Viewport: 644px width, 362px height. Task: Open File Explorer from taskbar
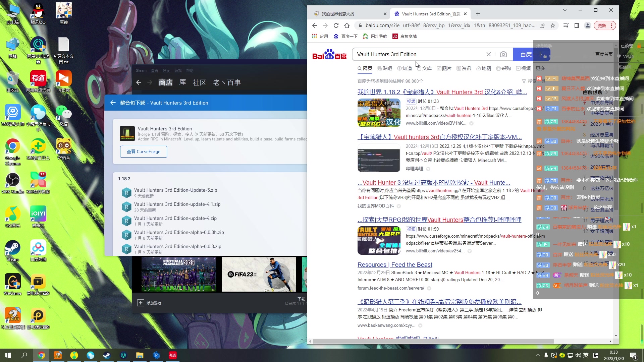140,355
